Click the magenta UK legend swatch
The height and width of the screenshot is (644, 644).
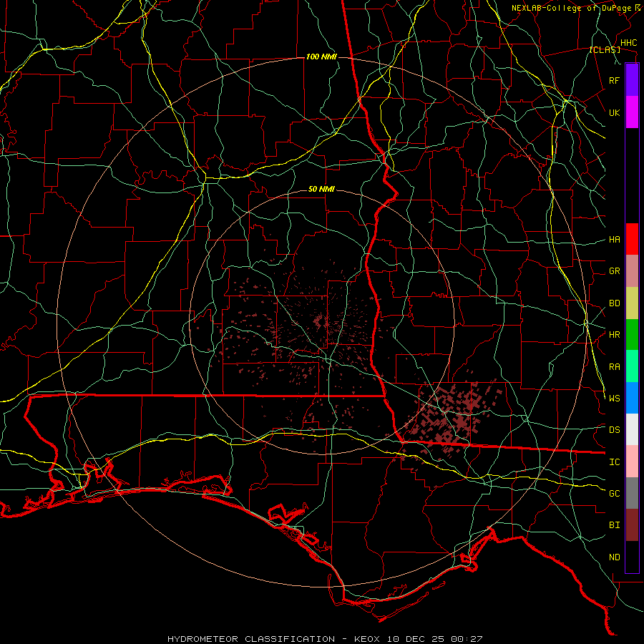pyautogui.click(x=632, y=112)
